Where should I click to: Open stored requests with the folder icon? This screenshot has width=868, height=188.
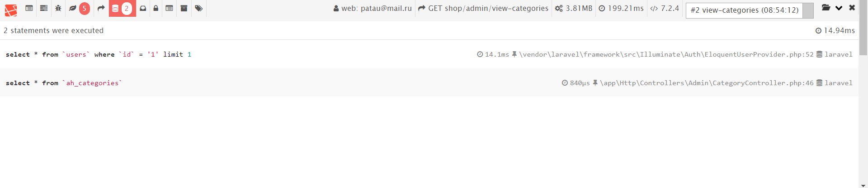(826, 8)
